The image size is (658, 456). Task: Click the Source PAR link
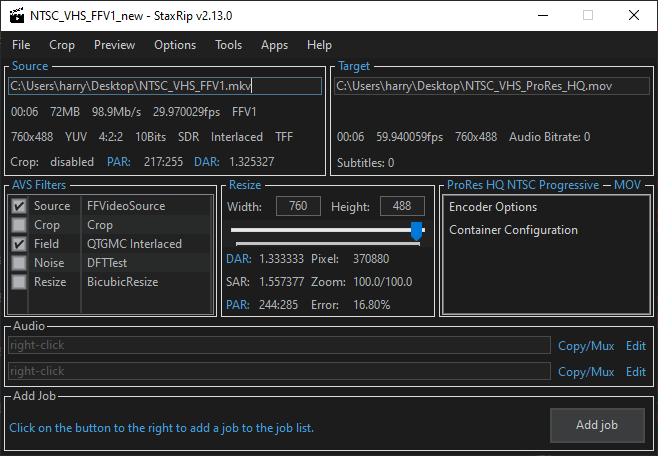[x=119, y=162]
